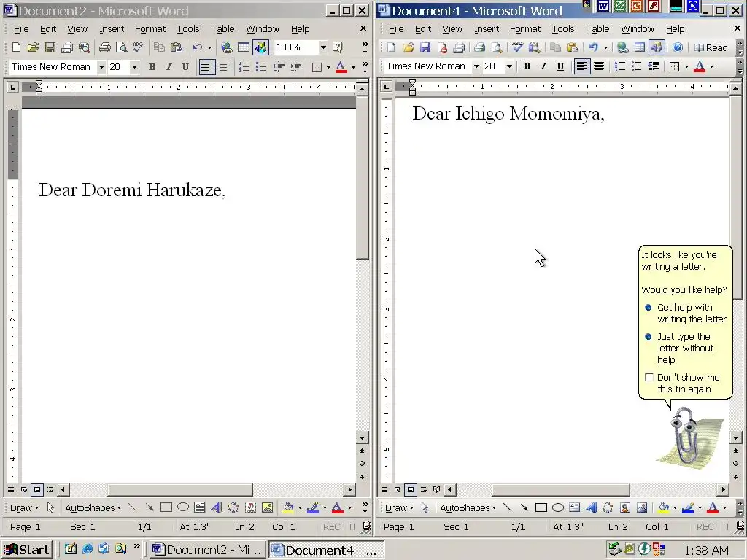Click Document4 taskbar button
The image size is (747, 560).
325,550
